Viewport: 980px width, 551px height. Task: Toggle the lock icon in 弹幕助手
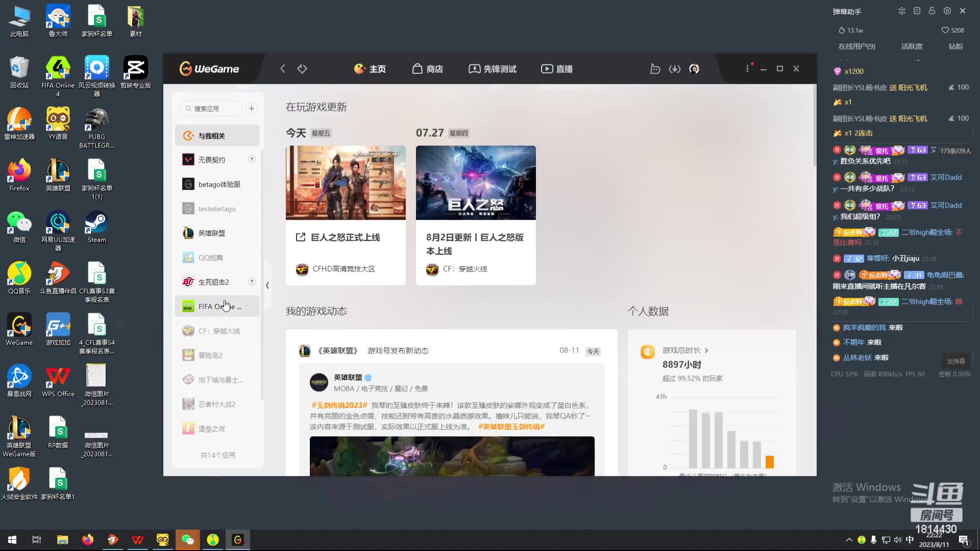pyautogui.click(x=932, y=11)
